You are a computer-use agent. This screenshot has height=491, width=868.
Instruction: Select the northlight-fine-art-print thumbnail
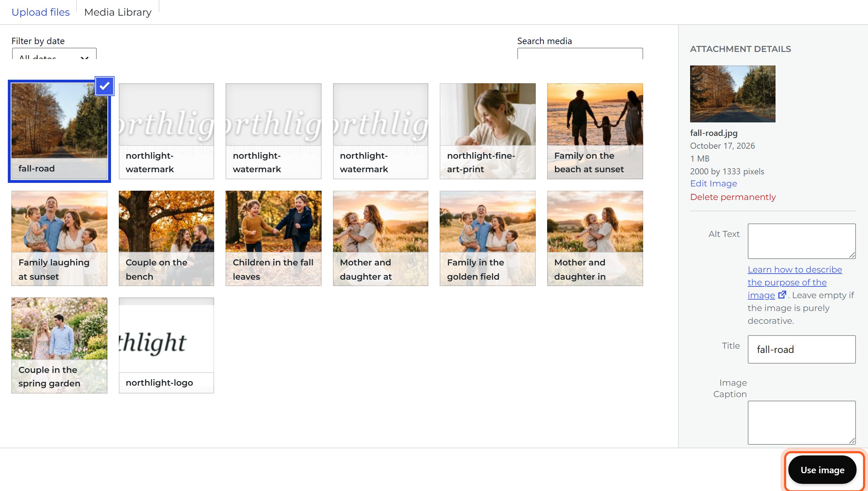487,131
